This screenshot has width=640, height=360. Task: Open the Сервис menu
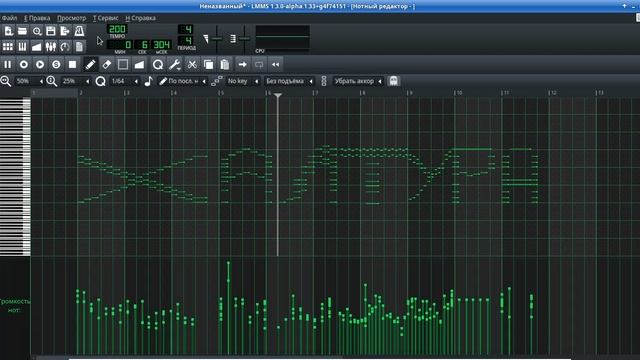tap(105, 18)
